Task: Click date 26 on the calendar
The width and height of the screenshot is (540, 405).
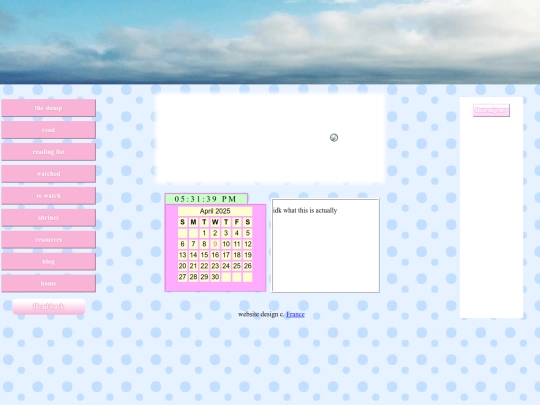Action: 248,266
